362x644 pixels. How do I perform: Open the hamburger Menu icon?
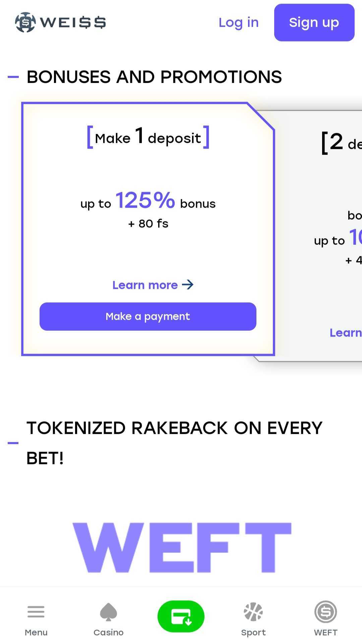click(x=36, y=611)
